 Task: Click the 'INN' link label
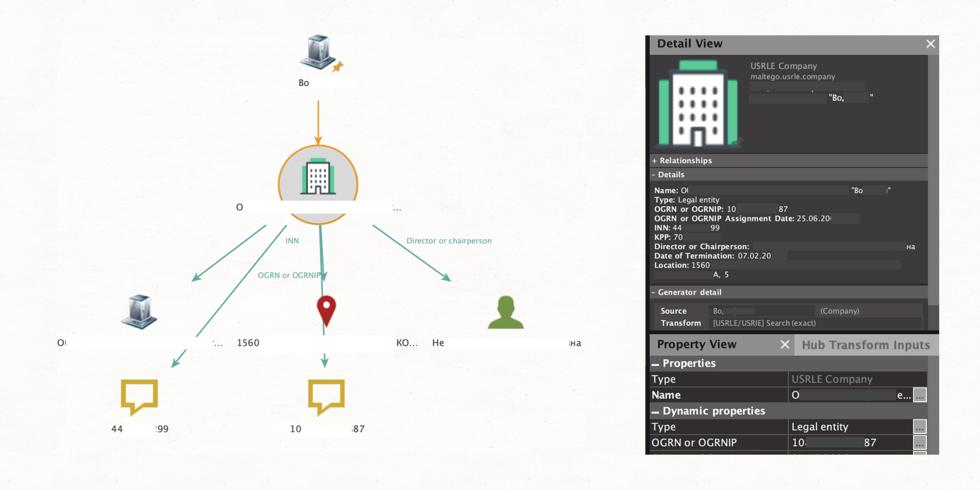pos(292,241)
